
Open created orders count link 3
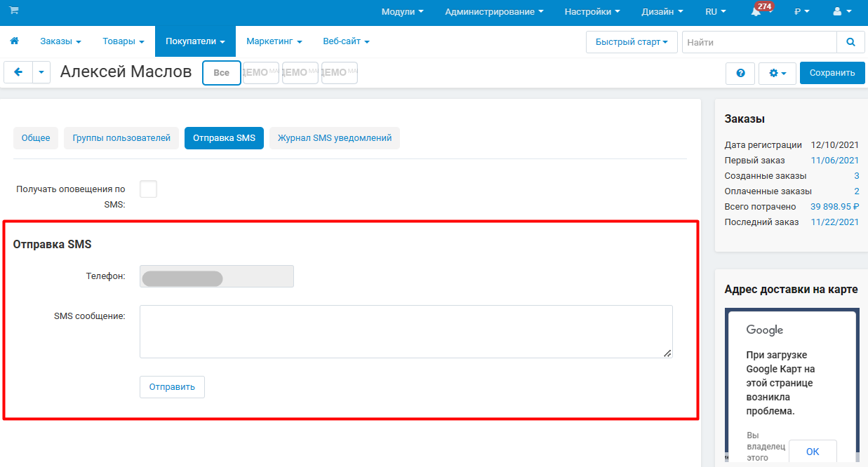pos(857,176)
